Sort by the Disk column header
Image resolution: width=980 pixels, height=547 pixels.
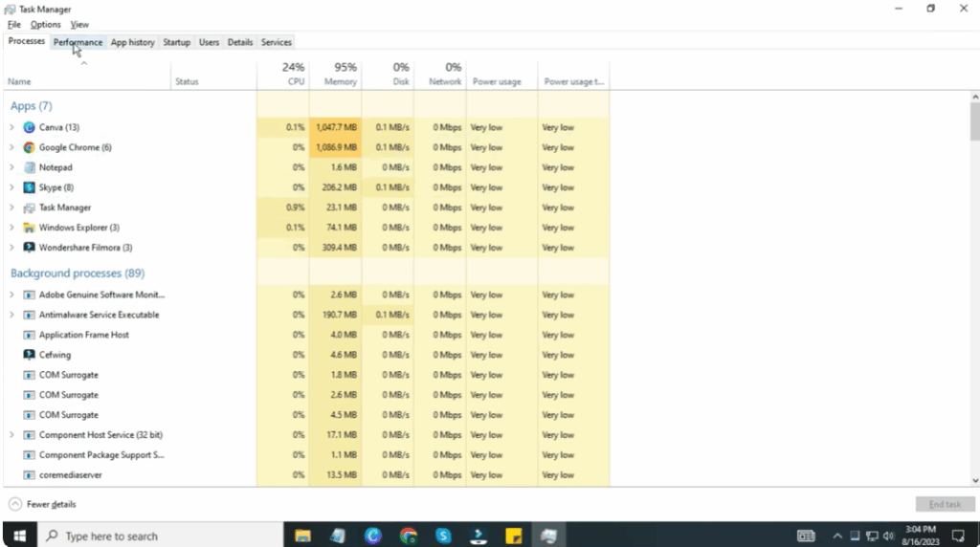tap(389, 74)
